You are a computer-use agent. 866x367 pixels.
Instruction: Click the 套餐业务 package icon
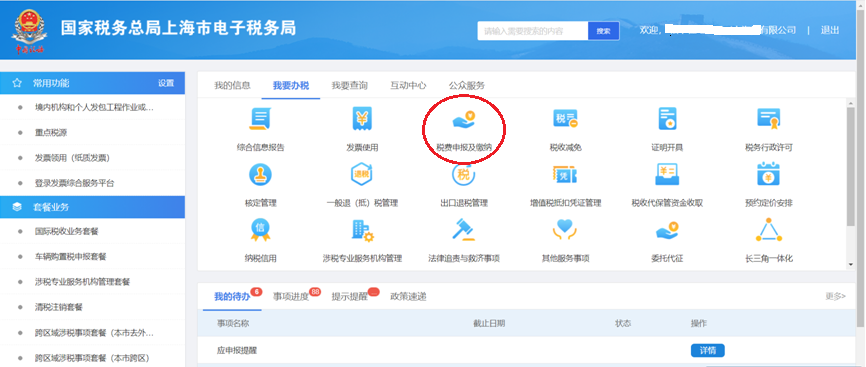pos(17,207)
